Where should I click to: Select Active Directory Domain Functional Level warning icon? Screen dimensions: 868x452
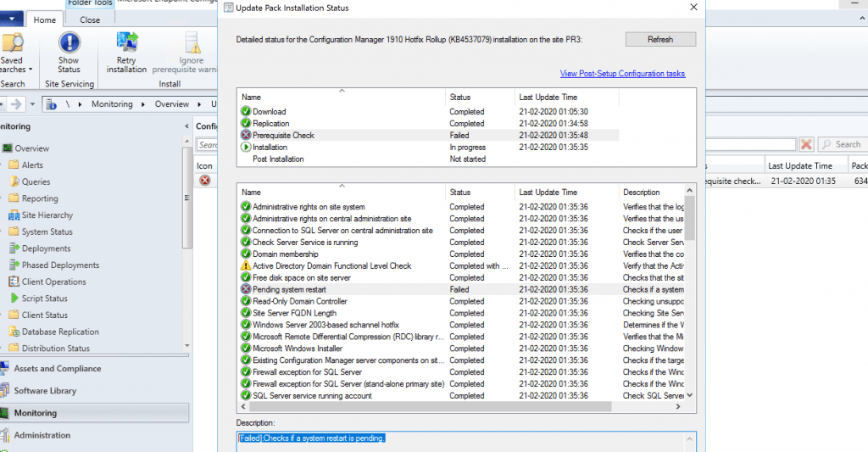246,265
